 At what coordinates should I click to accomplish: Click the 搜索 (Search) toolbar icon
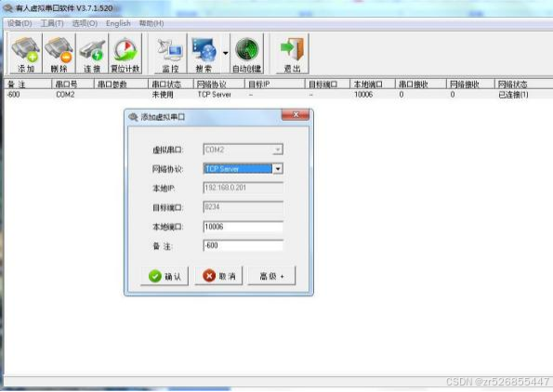coord(204,54)
